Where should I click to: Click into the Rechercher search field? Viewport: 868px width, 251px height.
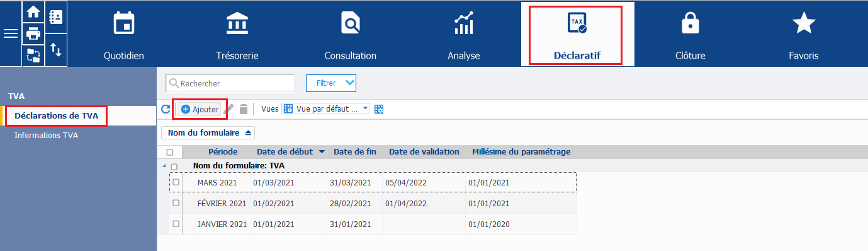pyautogui.click(x=230, y=83)
